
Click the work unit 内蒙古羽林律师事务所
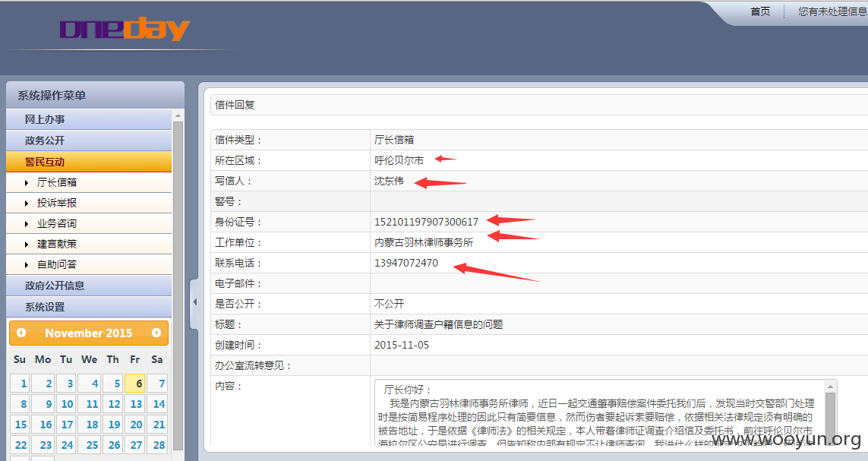tap(424, 242)
